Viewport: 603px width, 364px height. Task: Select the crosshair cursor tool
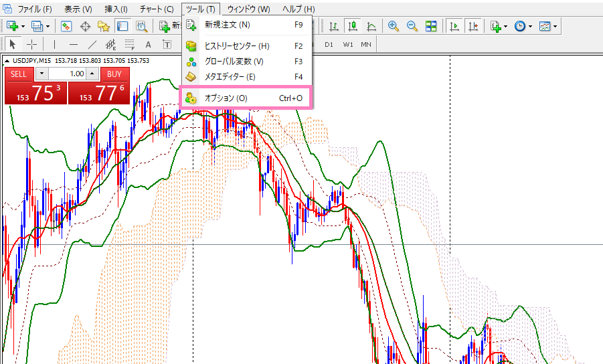coord(31,44)
